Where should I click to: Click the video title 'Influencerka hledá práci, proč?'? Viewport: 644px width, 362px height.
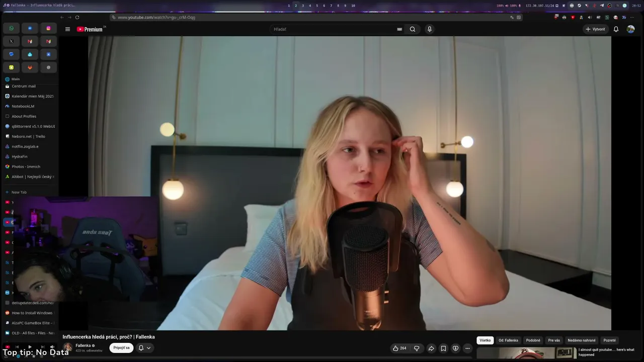(x=109, y=337)
